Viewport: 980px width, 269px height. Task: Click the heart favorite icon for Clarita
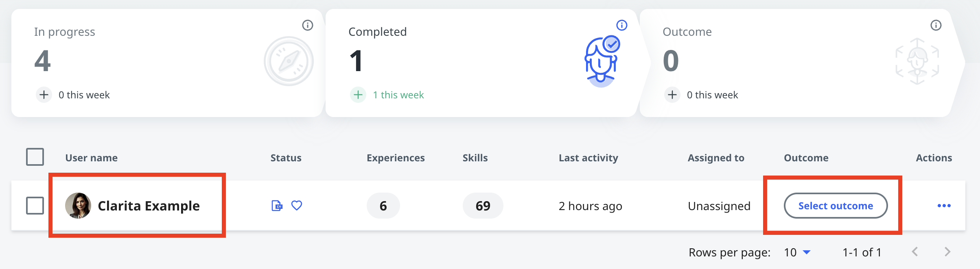click(297, 206)
